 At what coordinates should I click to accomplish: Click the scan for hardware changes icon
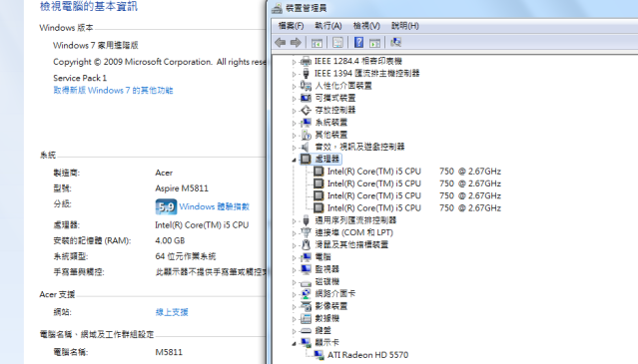pos(395,42)
